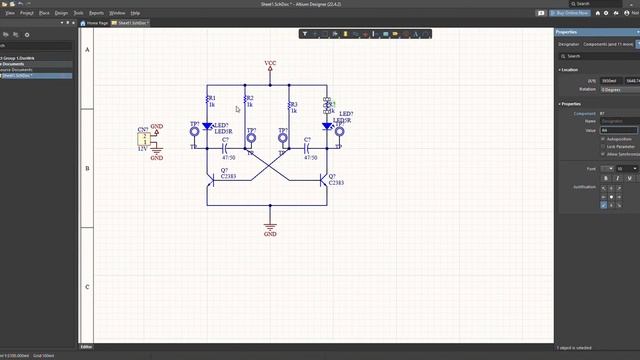
Task: Toggle Bold font style
Action: pyautogui.click(x=606, y=178)
